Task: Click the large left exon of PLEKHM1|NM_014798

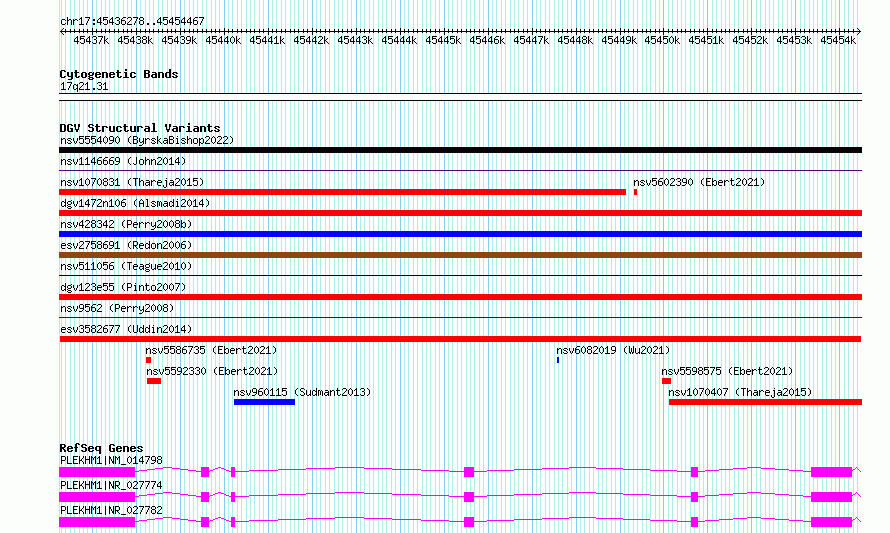Action: 97,472
